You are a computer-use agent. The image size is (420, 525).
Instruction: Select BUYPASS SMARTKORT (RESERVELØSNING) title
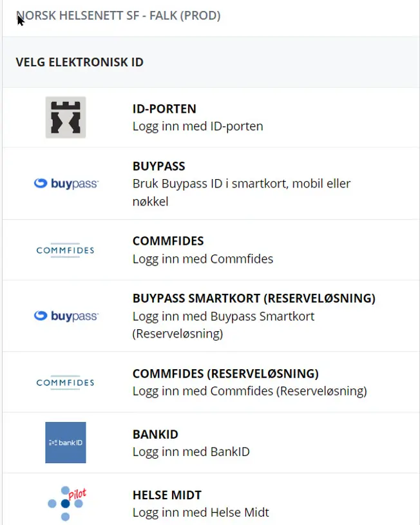254,298
